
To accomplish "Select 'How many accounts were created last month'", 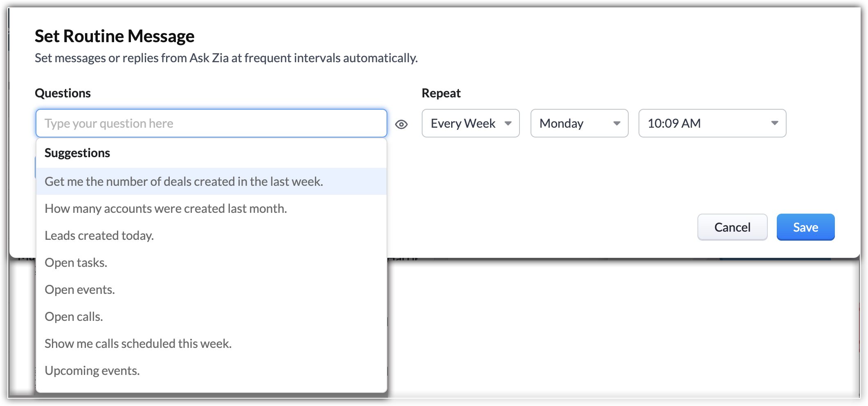I will coord(166,208).
